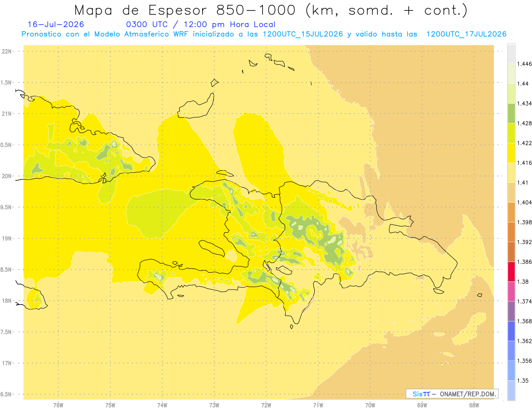Click the purple swatch between 1.368 and 1.374
532x411 pixels.
511,311
